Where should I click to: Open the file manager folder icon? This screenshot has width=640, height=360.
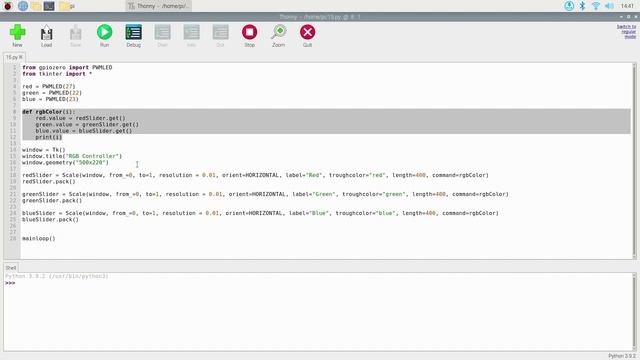click(36, 6)
